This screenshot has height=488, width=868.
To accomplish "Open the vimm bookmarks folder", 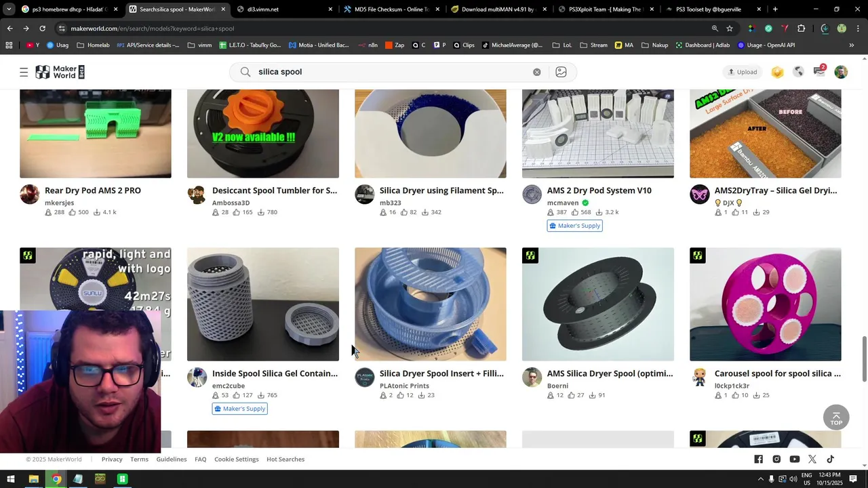I will point(199,45).
